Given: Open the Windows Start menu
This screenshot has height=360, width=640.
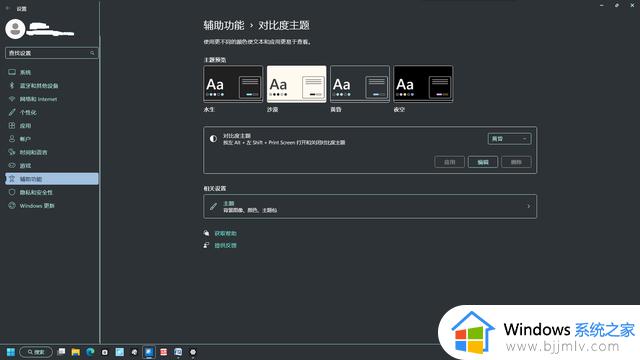Looking at the screenshot, I should point(11,352).
